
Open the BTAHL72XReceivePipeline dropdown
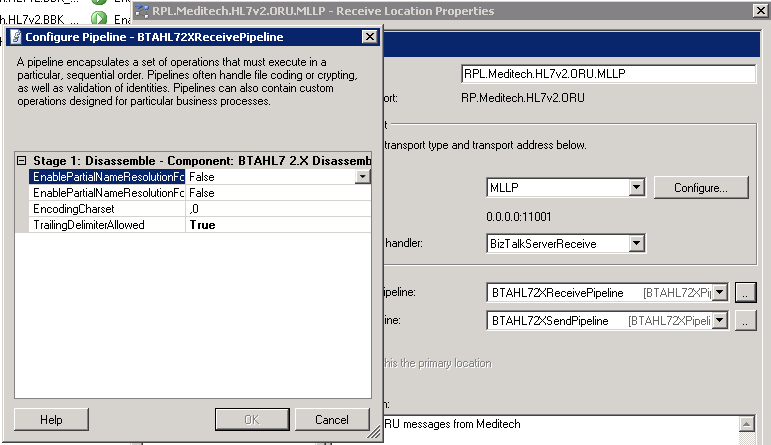pos(720,293)
